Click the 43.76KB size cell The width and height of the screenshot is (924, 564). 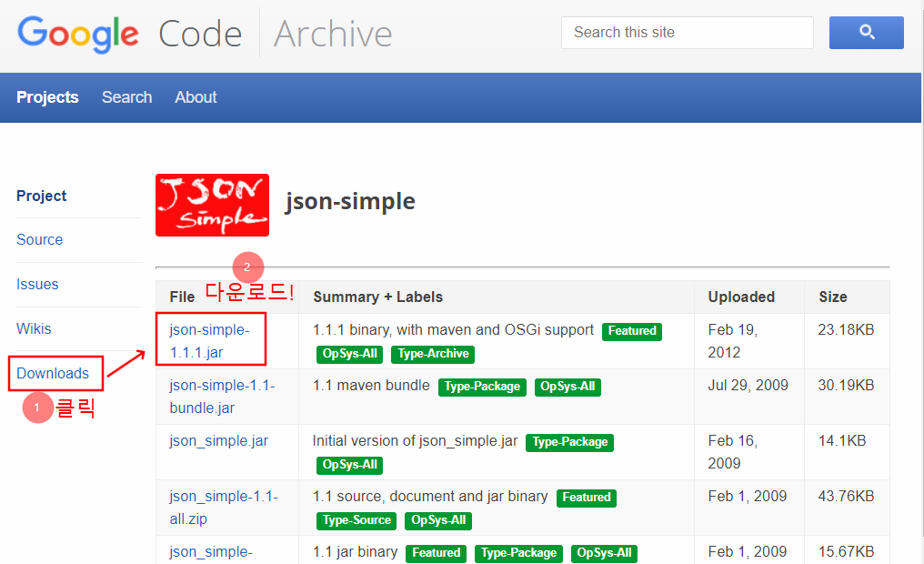(x=846, y=496)
